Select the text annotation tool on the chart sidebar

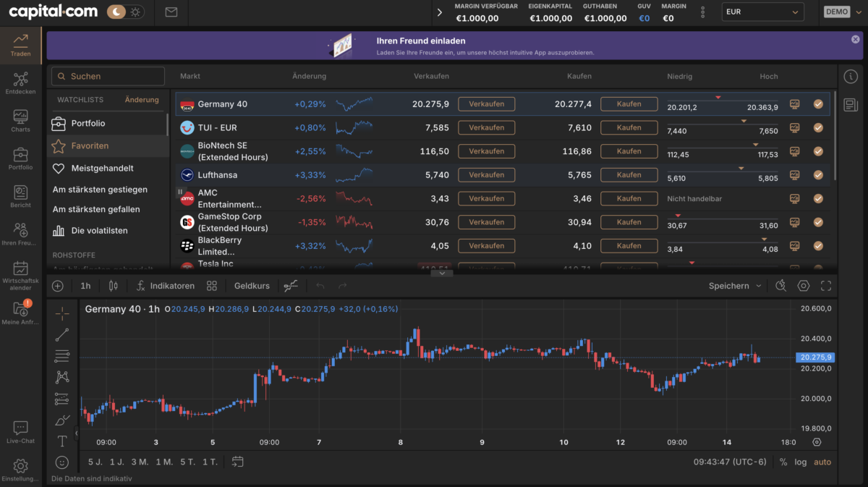pyautogui.click(x=61, y=441)
